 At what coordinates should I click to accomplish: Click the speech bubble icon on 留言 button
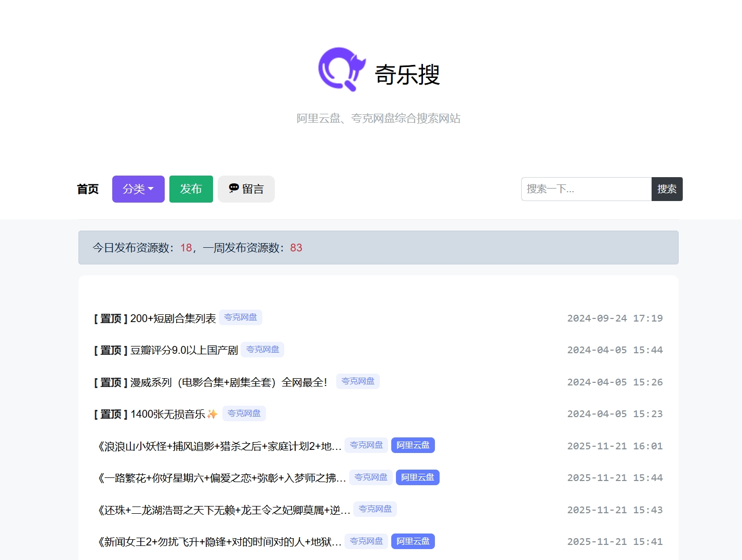tap(233, 189)
